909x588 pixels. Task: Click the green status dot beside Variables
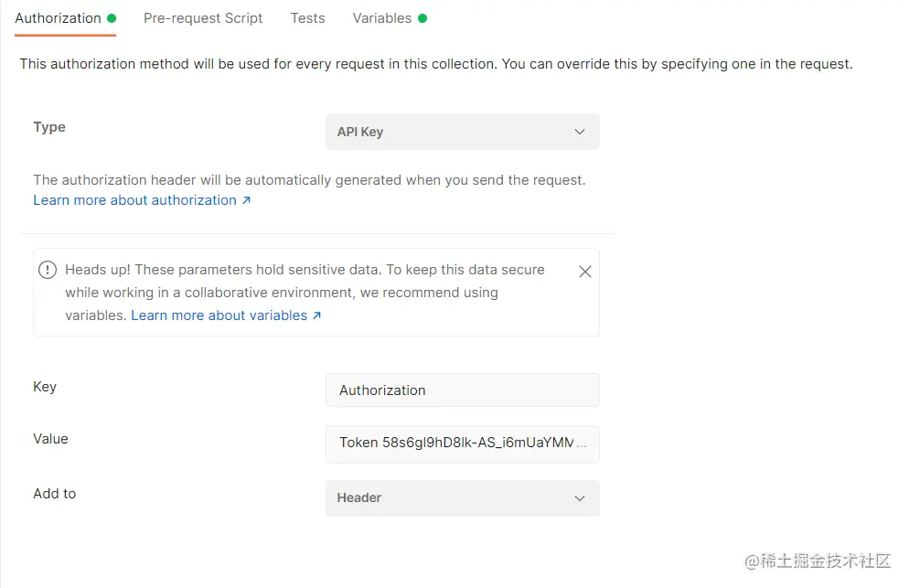point(422,18)
